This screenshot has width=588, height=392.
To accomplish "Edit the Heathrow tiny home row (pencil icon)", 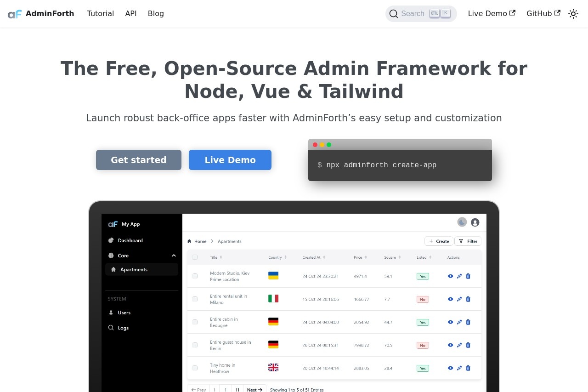I will point(459,368).
